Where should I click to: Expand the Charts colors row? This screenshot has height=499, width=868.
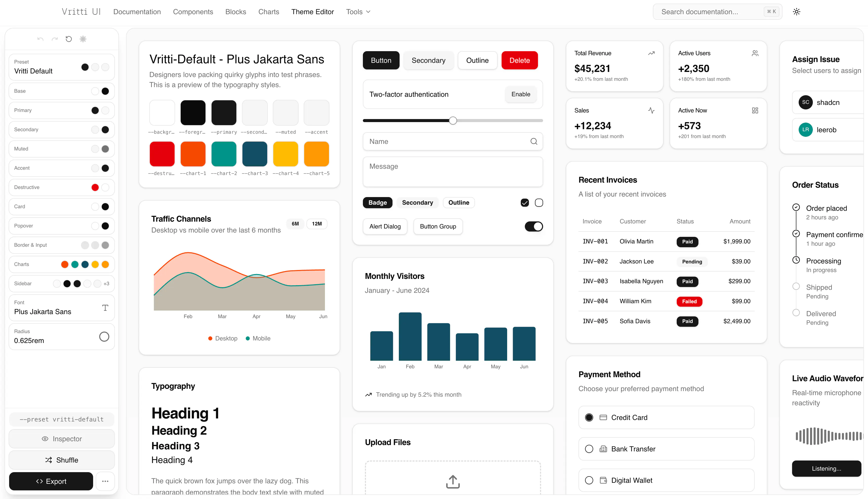pos(62,264)
